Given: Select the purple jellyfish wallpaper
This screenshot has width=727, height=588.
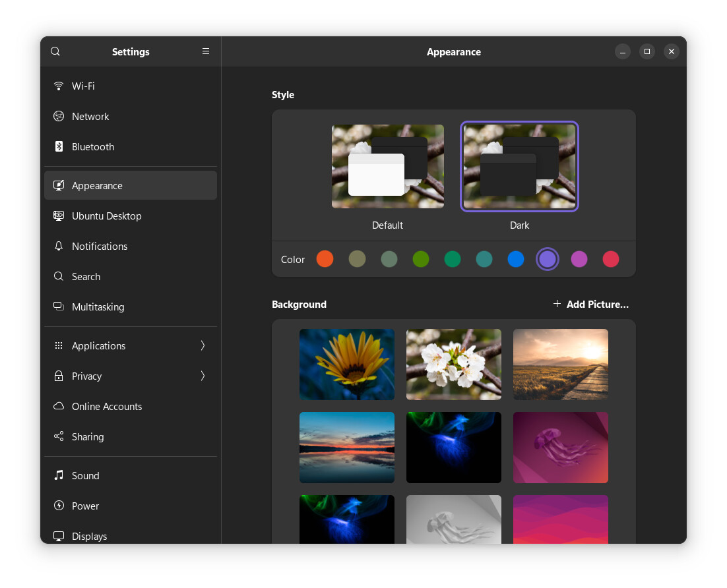Looking at the screenshot, I should (x=561, y=448).
